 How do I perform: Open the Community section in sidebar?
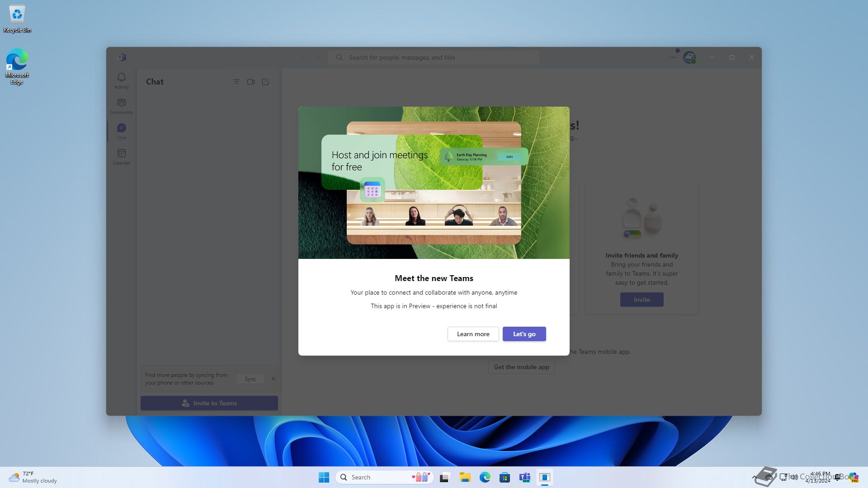[x=121, y=106]
